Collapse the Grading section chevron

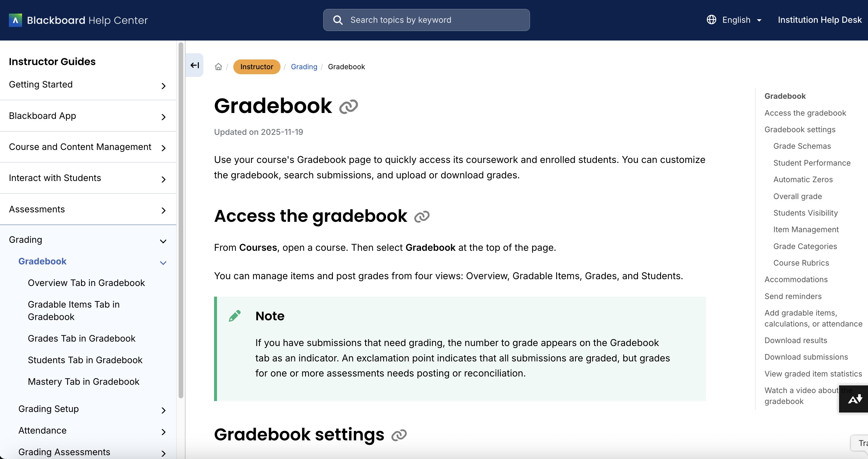coord(163,241)
